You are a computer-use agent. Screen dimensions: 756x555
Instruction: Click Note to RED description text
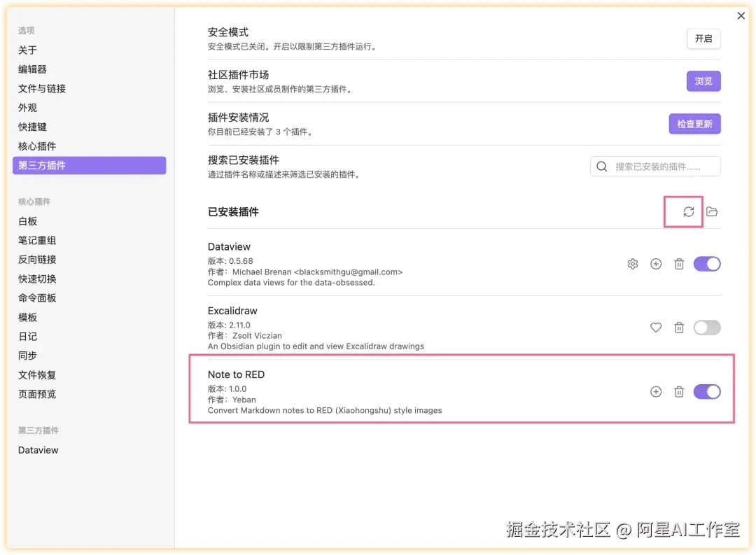pos(325,410)
